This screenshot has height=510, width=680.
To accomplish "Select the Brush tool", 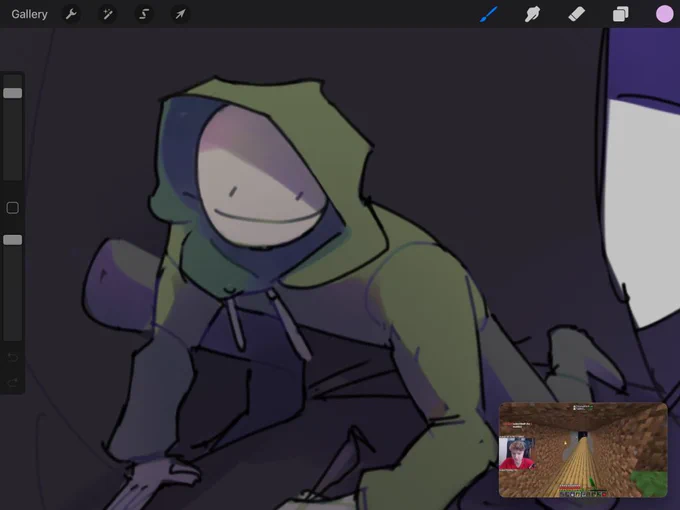I will (489, 14).
